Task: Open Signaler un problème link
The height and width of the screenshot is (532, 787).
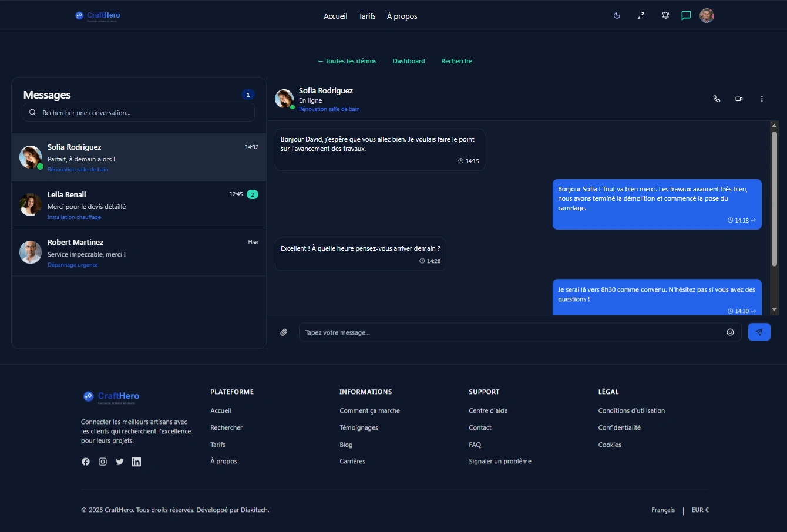Action: (x=500, y=462)
